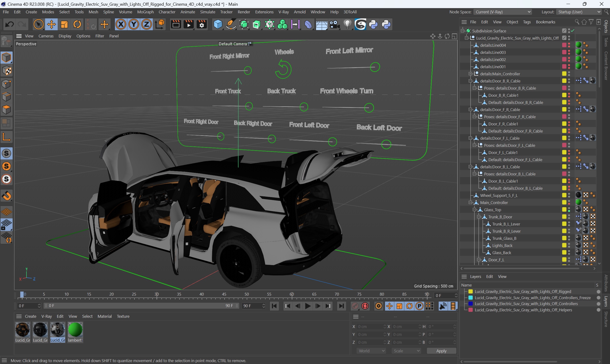Screen dimensions: 610x364
Task: Click yellow layer color of Wheel_Support_5_F_L
Action: (x=564, y=195)
